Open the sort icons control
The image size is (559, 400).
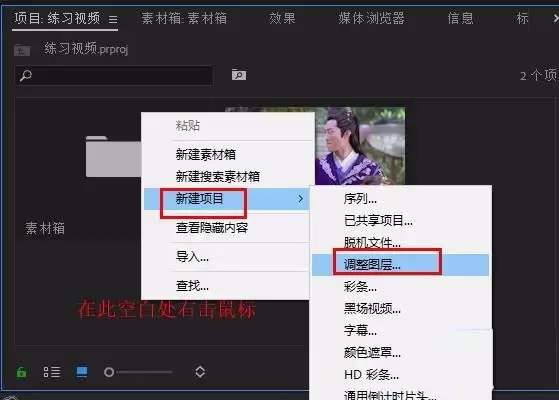tap(200, 372)
